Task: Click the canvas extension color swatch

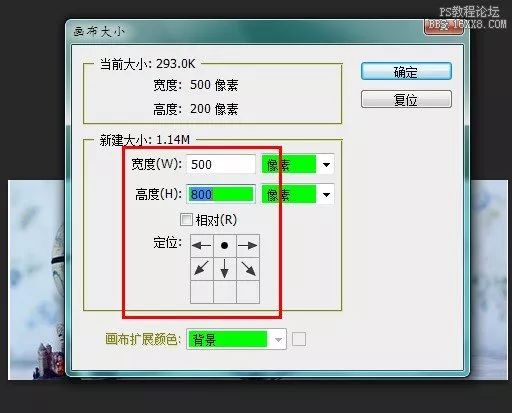Action: tap(299, 339)
